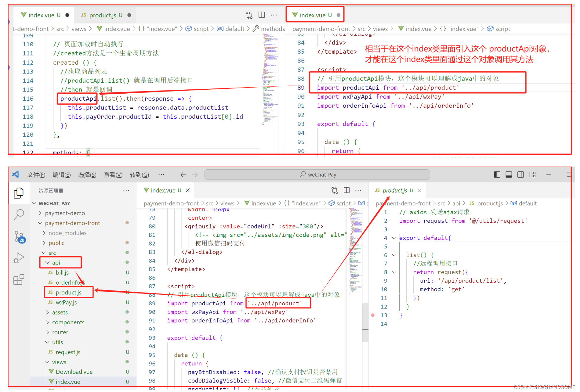Open changes icon in top editor toolbar
This screenshot has height=392, width=580.
click(249, 15)
